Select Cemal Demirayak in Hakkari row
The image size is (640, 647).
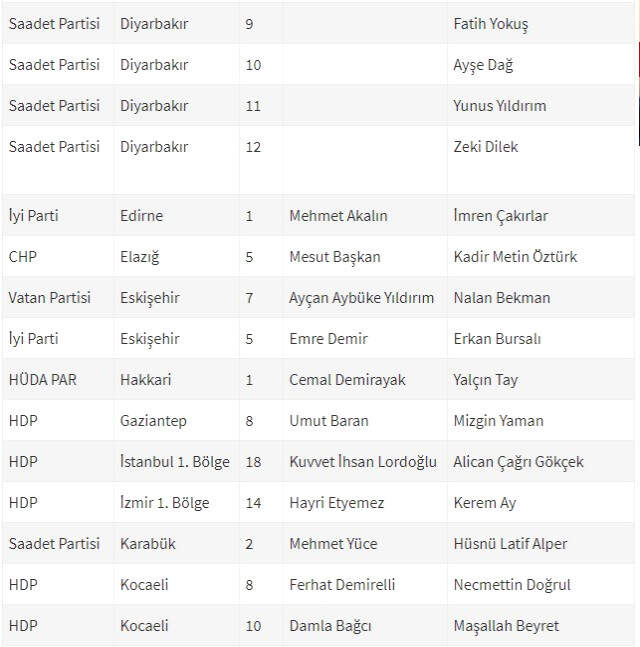click(347, 380)
